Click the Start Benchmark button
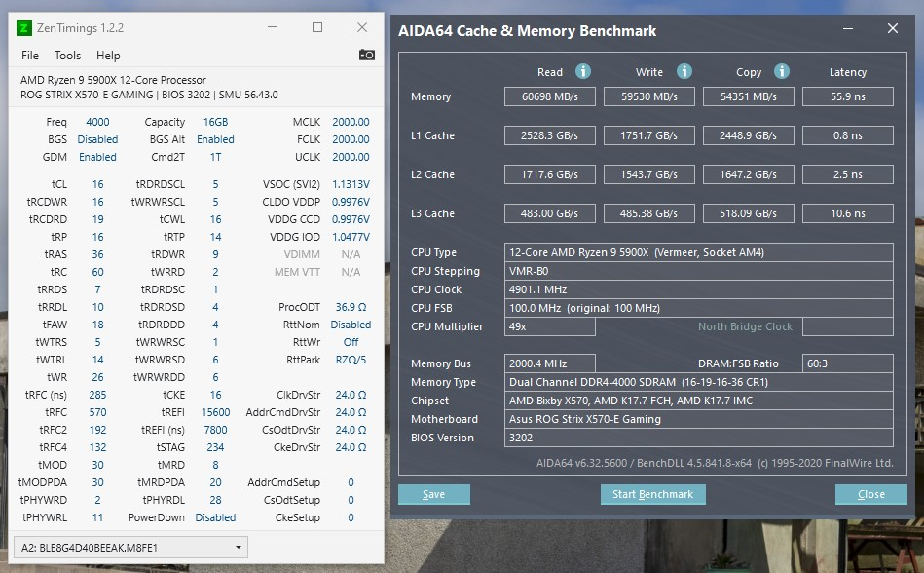Screen dimensions: 924x573 [x=653, y=494]
